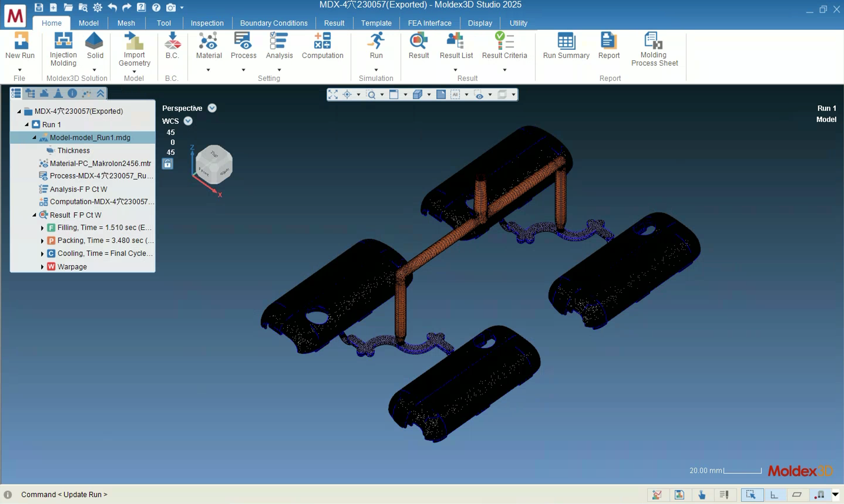
Task: Toggle the Select All filter icon
Action: click(x=455, y=94)
